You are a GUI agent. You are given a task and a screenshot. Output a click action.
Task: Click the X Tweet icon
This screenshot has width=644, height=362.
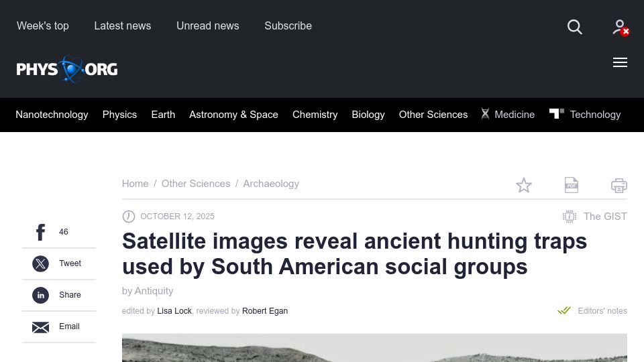(41, 263)
